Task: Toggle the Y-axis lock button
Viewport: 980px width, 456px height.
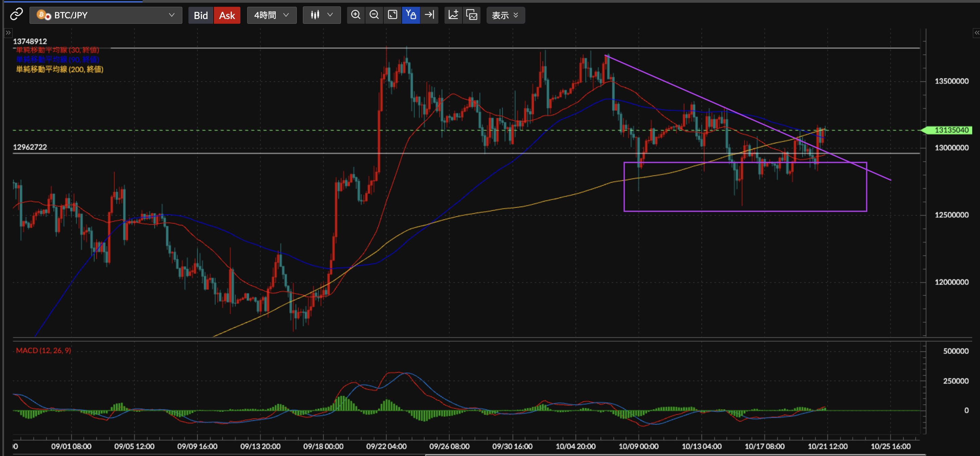Action: (411, 15)
